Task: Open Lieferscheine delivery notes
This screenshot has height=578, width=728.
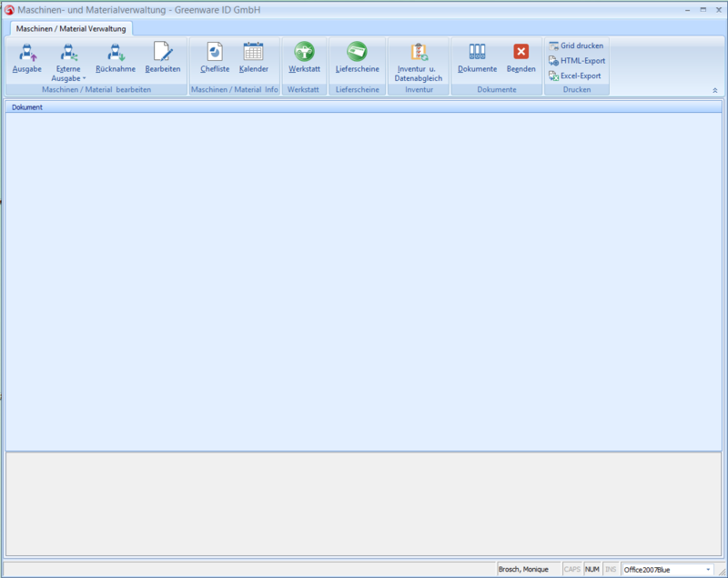Action: point(357,58)
